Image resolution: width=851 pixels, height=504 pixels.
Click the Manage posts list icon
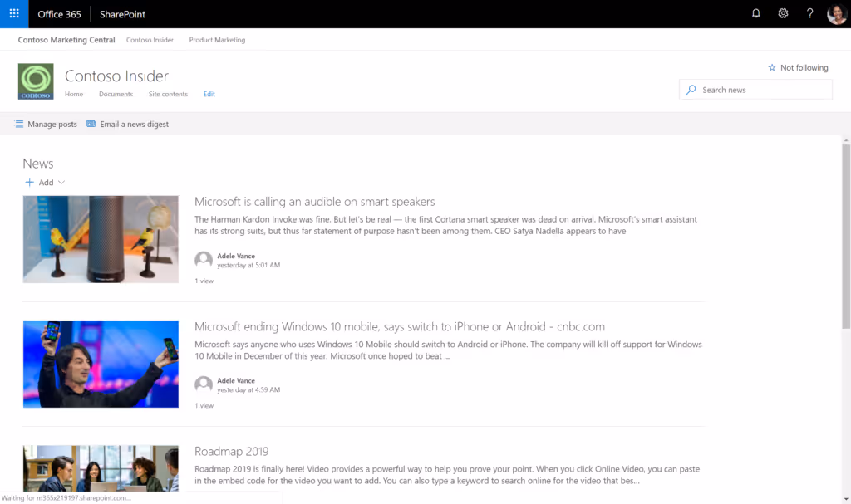(x=19, y=125)
